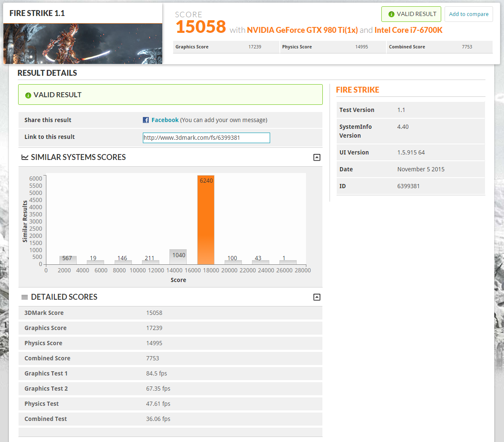Click the info icon on top VALID RESULT button

click(391, 14)
